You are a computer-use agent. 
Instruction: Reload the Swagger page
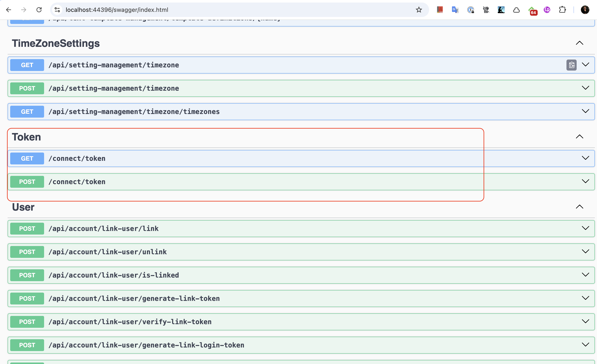tap(39, 10)
